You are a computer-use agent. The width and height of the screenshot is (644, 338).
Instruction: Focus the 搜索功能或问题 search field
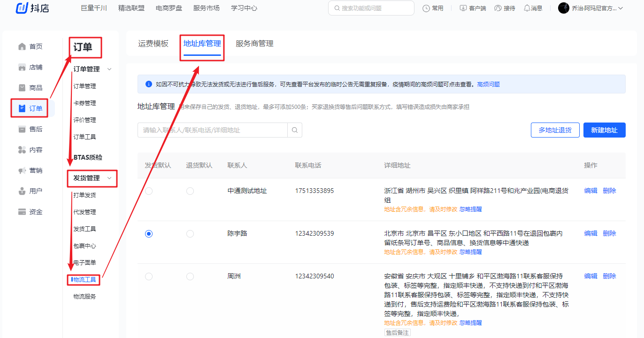(x=371, y=8)
